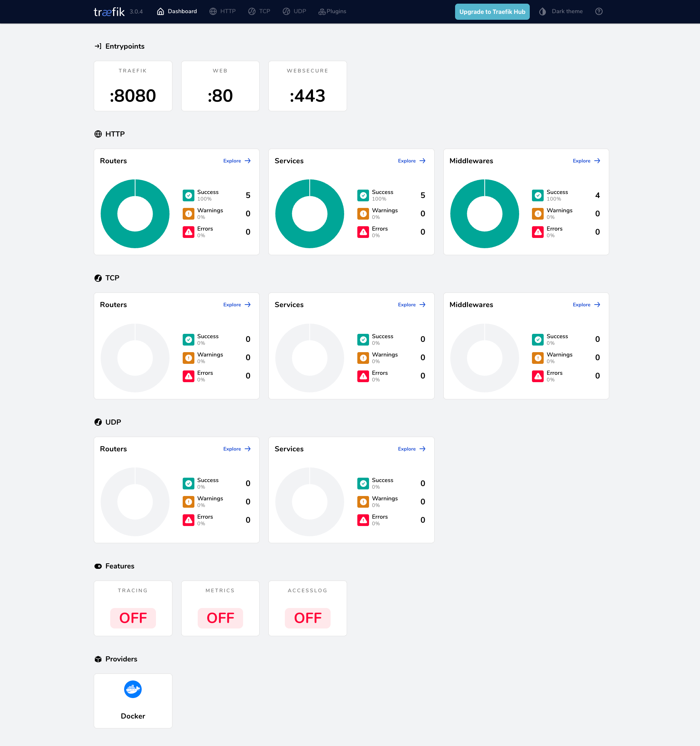This screenshot has width=700, height=746.
Task: Switch to the Dashboard tab
Action: pos(176,11)
